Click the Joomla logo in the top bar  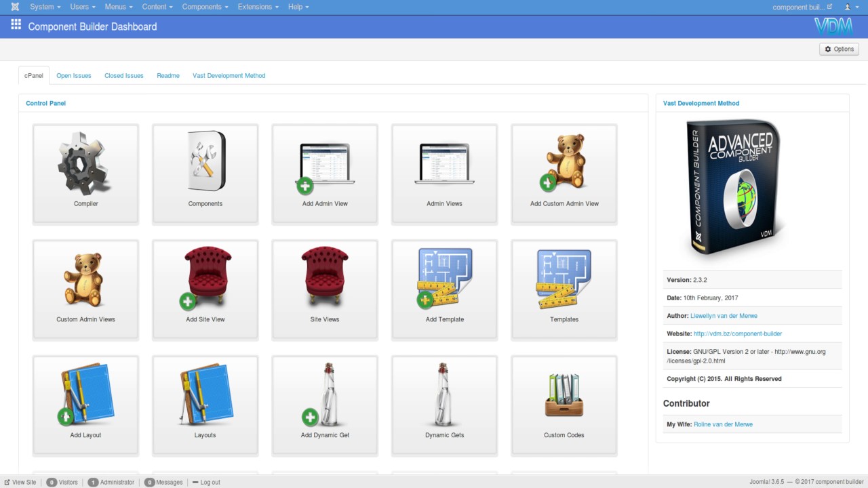(x=15, y=7)
